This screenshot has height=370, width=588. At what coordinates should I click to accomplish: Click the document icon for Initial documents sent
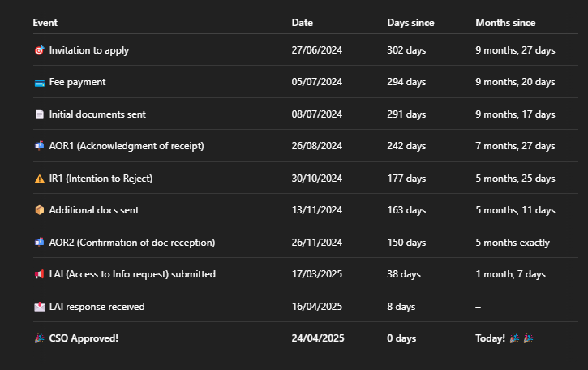[40, 114]
